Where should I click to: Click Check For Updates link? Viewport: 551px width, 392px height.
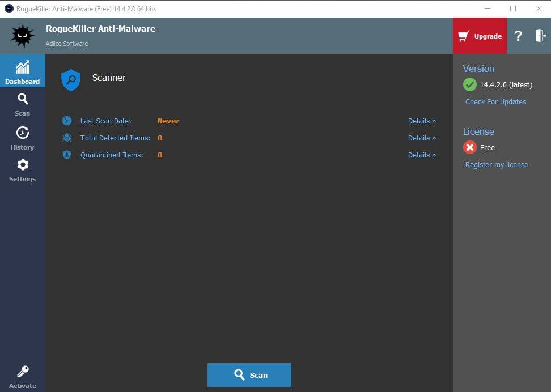(x=495, y=101)
